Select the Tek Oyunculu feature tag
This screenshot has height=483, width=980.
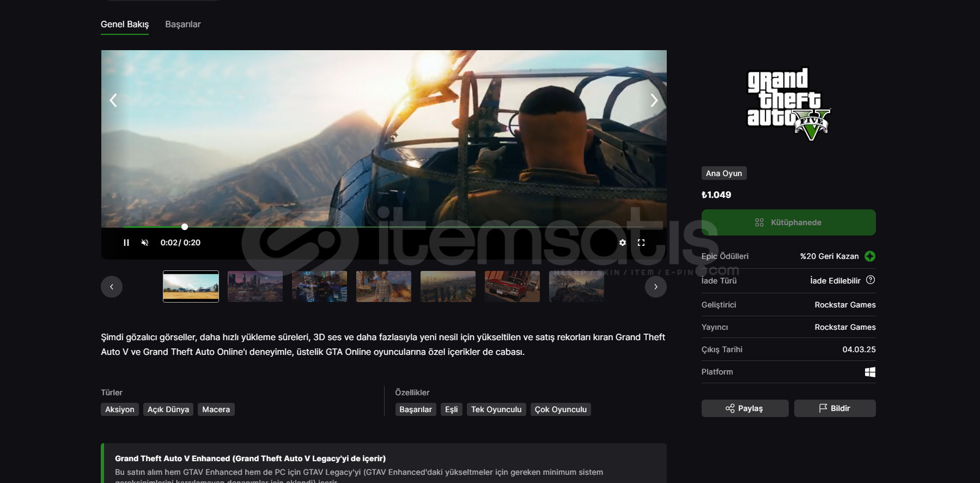tap(496, 409)
